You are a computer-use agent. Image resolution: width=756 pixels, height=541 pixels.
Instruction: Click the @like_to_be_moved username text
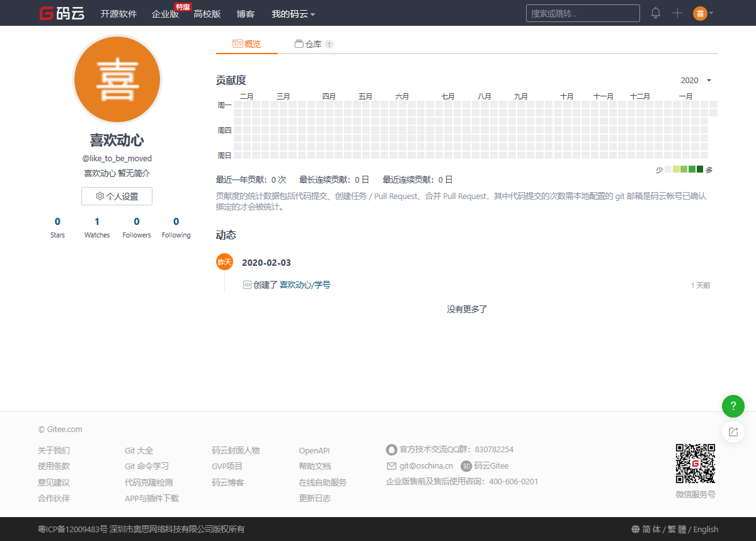[x=117, y=158]
